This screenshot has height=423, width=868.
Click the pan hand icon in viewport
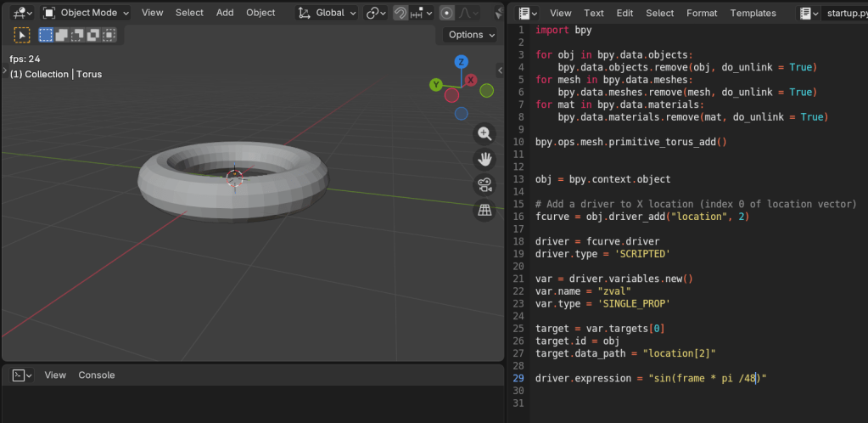point(484,159)
